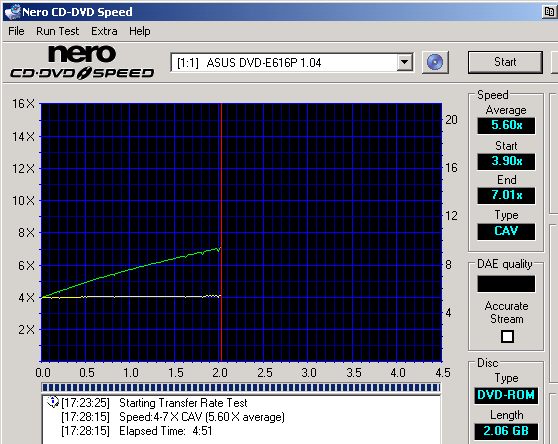Click the Average speed 5.60x value box
558x444 pixels.
pos(506,126)
